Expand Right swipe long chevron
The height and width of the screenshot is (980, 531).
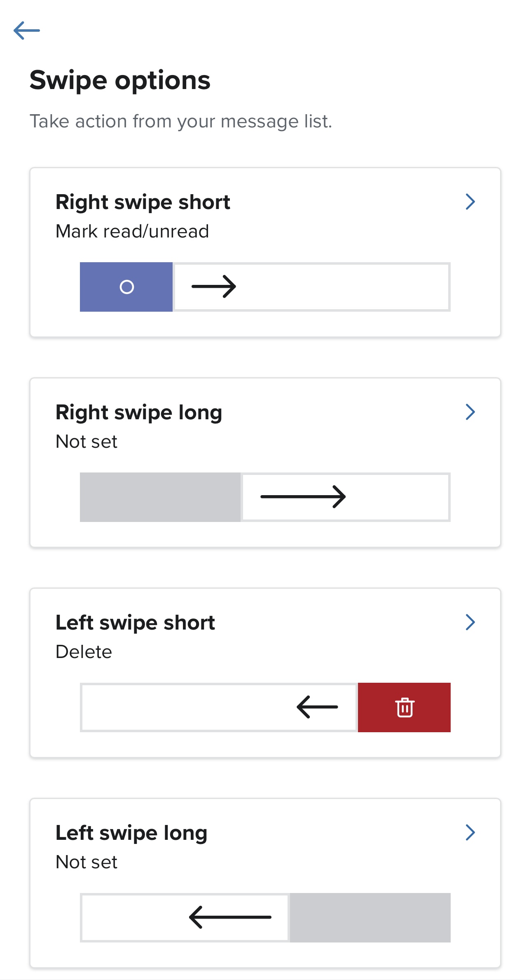(x=470, y=412)
